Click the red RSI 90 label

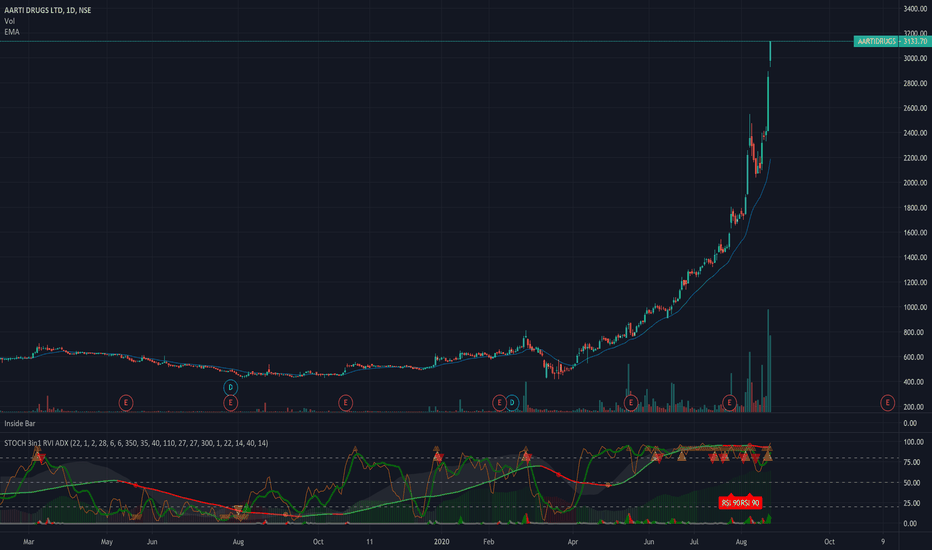[740, 503]
